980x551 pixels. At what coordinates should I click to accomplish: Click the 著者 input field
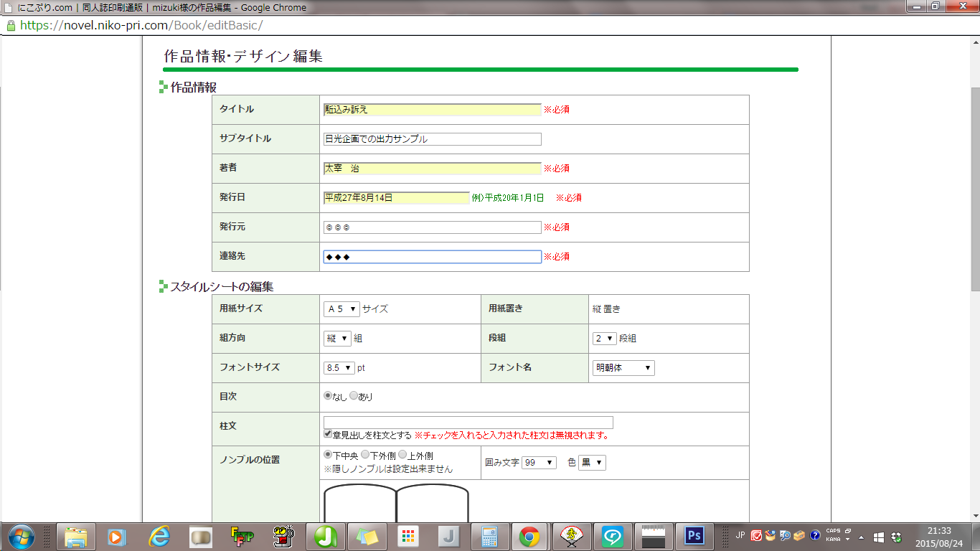[x=432, y=168]
